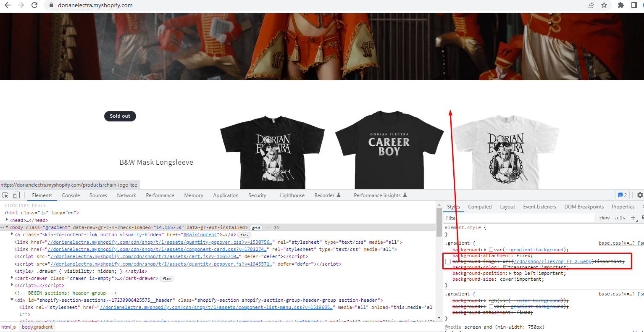Share this page icon in address bar
The height and width of the screenshot is (332, 644).
tap(591, 5)
